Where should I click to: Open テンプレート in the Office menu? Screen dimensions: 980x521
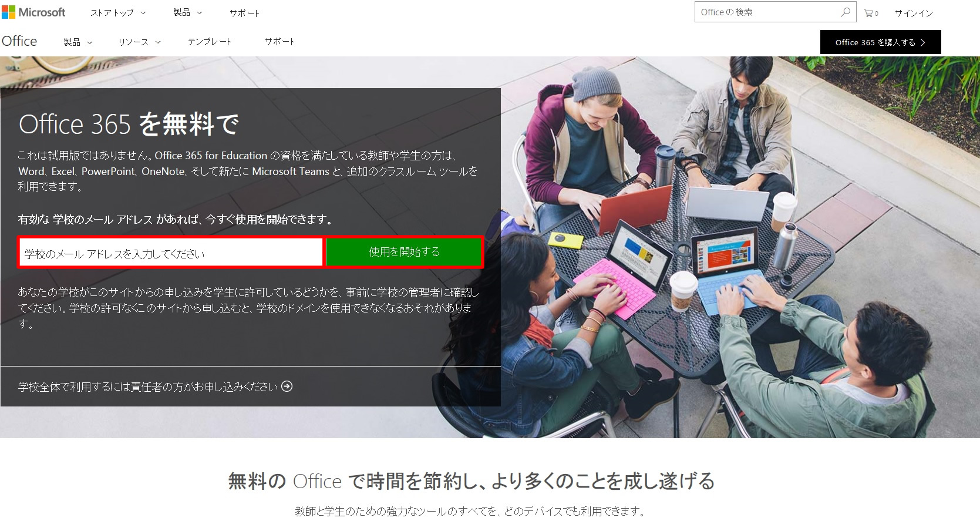pos(210,41)
